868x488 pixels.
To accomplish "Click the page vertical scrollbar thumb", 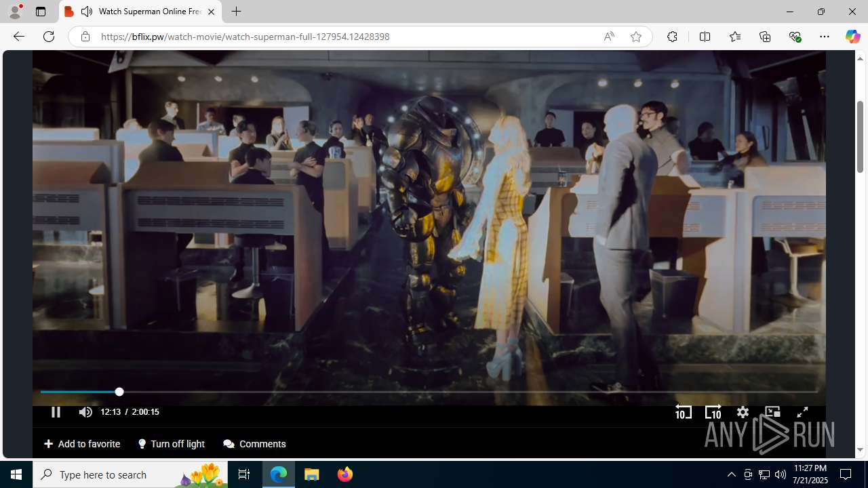I will pyautogui.click(x=860, y=136).
